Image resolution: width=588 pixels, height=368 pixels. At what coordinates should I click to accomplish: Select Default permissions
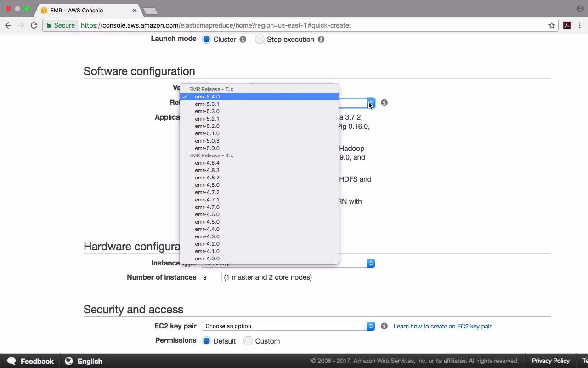click(x=207, y=341)
